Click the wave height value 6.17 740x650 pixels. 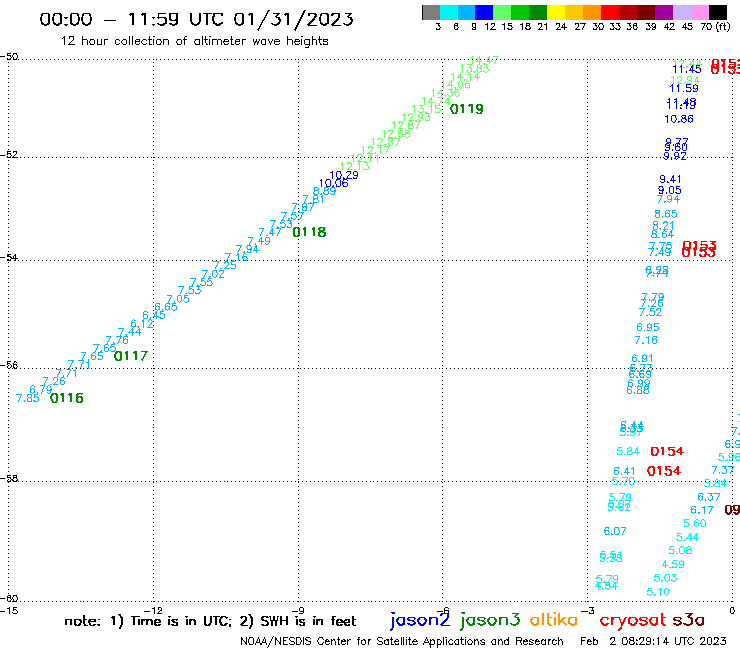(x=702, y=511)
